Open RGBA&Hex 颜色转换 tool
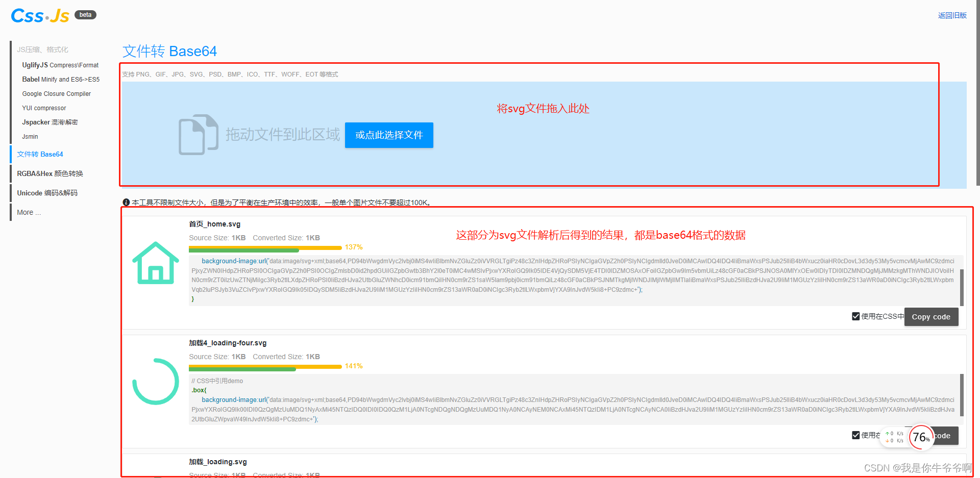This screenshot has width=980, height=478. click(50, 173)
